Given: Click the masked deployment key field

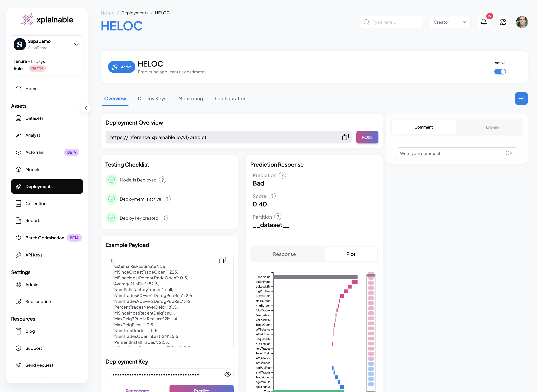Looking at the screenshot, I should [169, 374].
